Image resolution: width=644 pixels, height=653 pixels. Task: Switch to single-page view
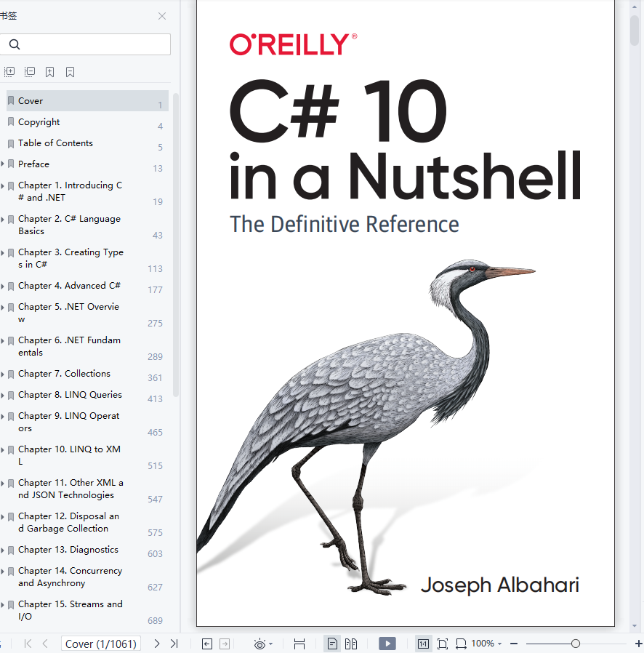[332, 644]
